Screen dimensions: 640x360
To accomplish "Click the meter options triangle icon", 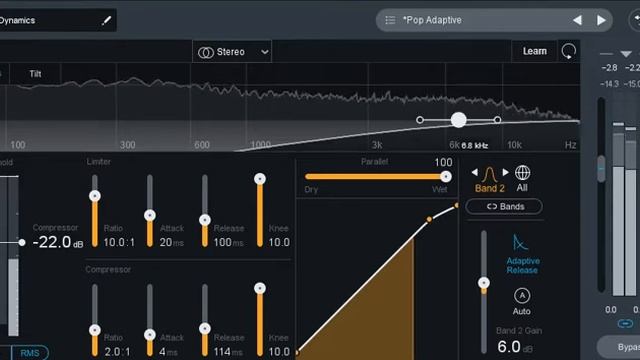I will tap(626, 54).
